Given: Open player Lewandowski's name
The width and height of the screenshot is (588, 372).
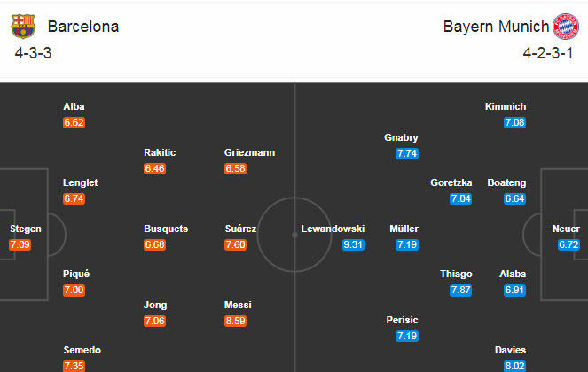Looking at the screenshot, I should tap(333, 229).
